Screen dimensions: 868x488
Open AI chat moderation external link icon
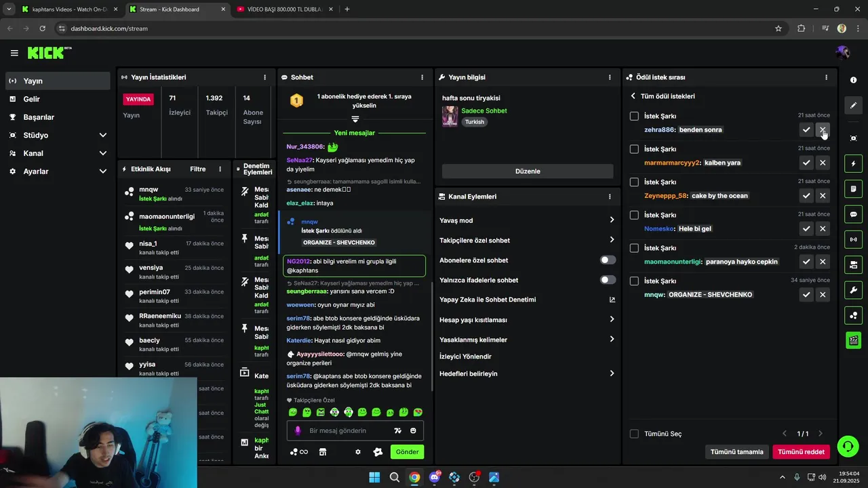coord(612,300)
